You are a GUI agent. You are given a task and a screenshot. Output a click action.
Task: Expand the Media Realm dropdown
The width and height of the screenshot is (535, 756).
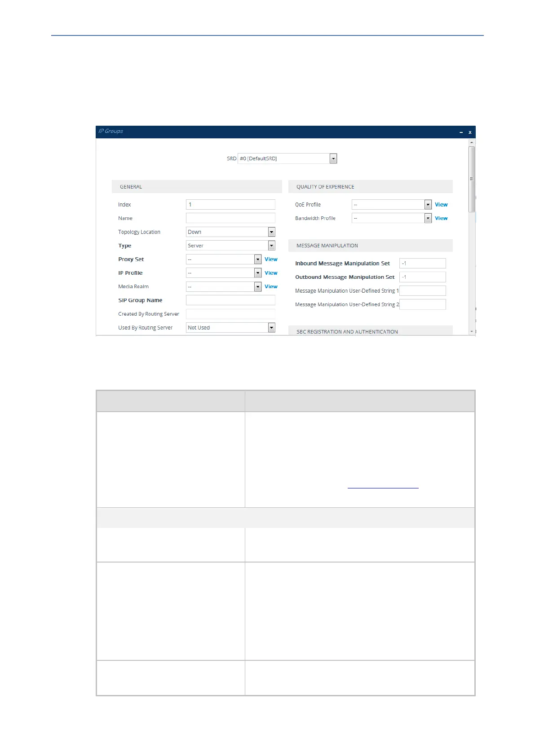pos(224,286)
